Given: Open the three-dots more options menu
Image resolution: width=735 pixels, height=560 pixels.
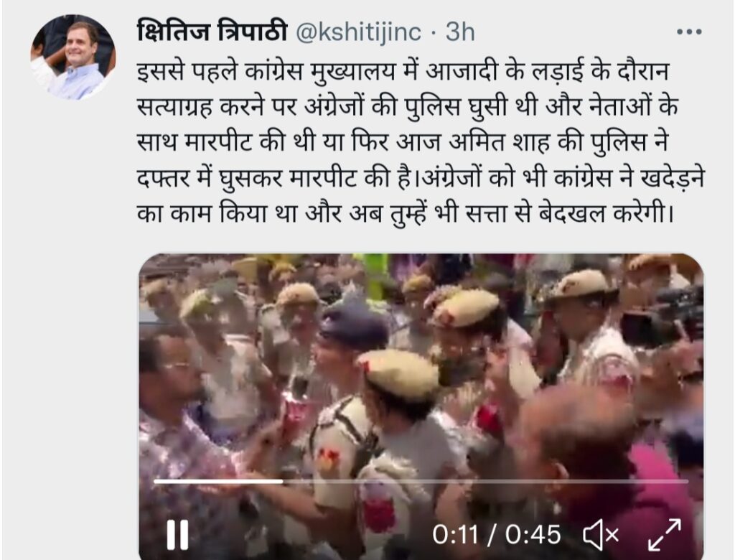Looking at the screenshot, I should coord(689,32).
